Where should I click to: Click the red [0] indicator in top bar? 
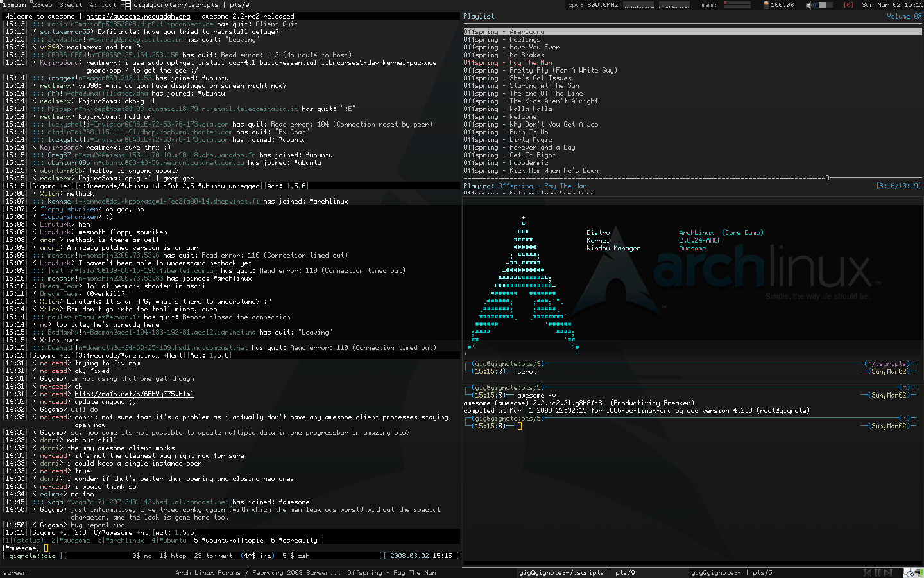click(848, 4)
